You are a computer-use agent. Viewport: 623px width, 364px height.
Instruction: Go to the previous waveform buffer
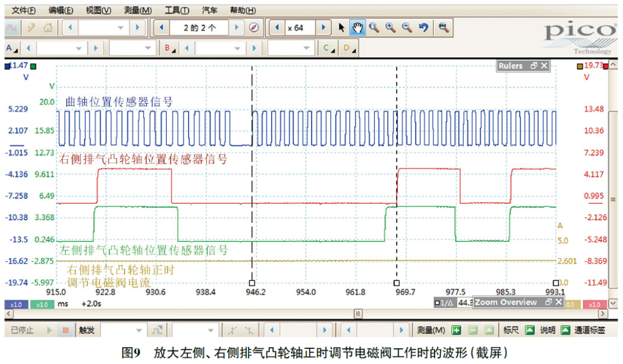point(162,28)
